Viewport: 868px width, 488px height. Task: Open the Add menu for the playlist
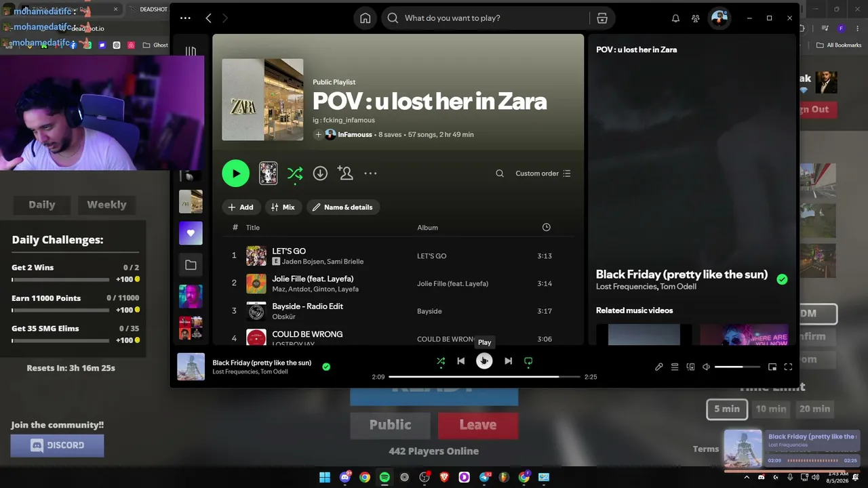point(241,207)
